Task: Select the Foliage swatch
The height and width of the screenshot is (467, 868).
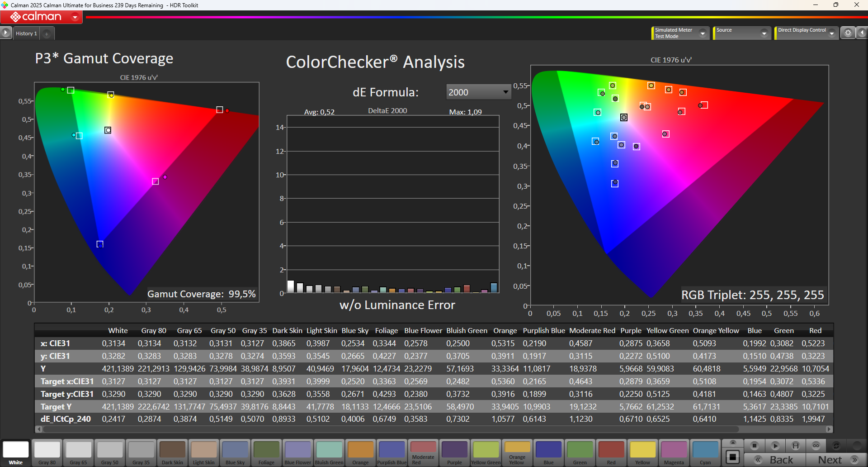Action: 266,453
